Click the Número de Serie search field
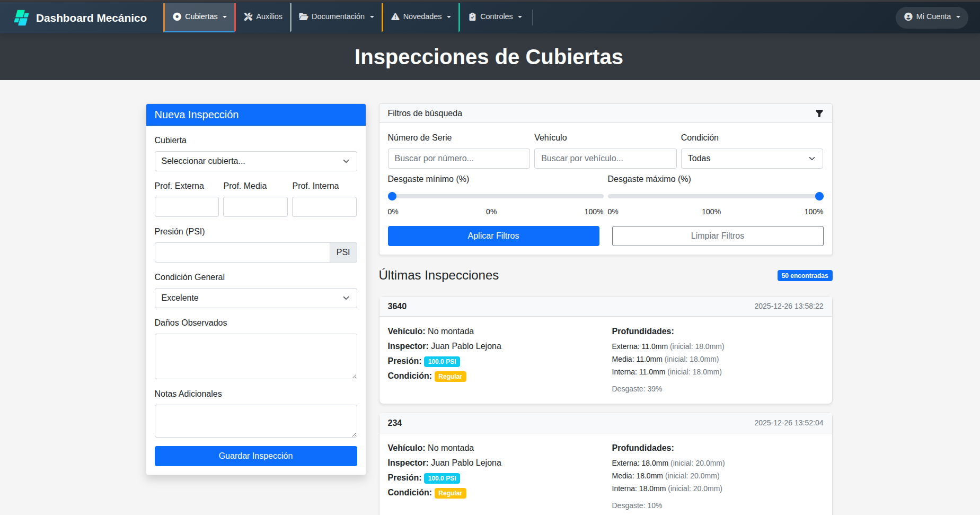Image resolution: width=980 pixels, height=515 pixels. [x=458, y=158]
